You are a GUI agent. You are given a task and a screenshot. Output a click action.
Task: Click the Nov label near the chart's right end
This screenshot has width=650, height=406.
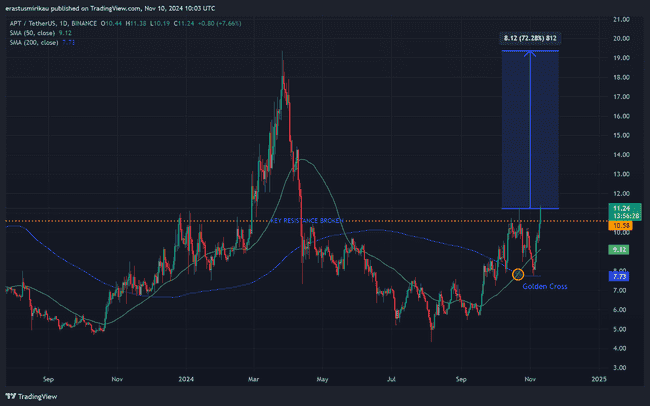click(x=530, y=380)
